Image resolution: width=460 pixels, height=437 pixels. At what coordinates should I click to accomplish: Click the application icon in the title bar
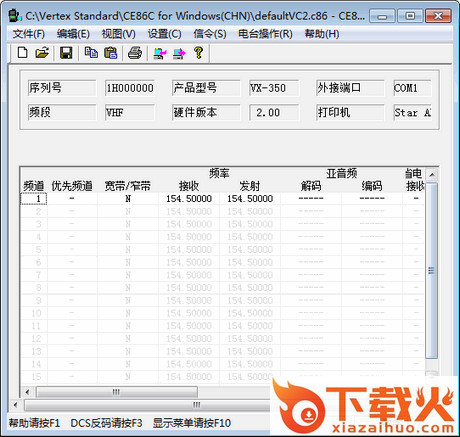click(x=14, y=16)
